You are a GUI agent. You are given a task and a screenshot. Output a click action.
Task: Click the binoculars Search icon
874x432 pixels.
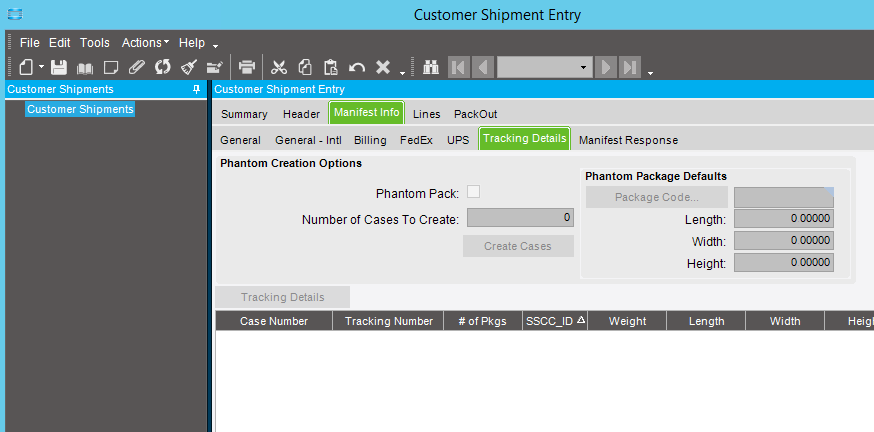431,67
